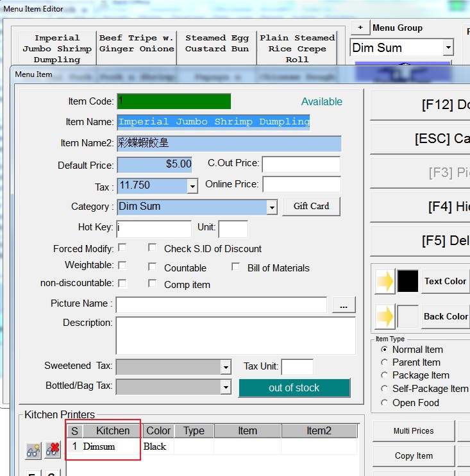
Task: Click the Kitchen column header
Action: point(113,430)
